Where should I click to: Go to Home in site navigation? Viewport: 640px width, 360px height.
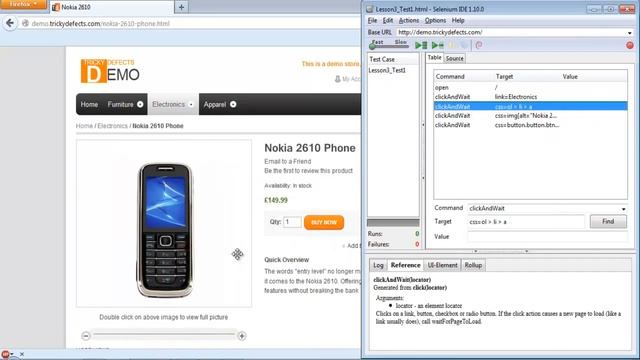pyautogui.click(x=89, y=104)
